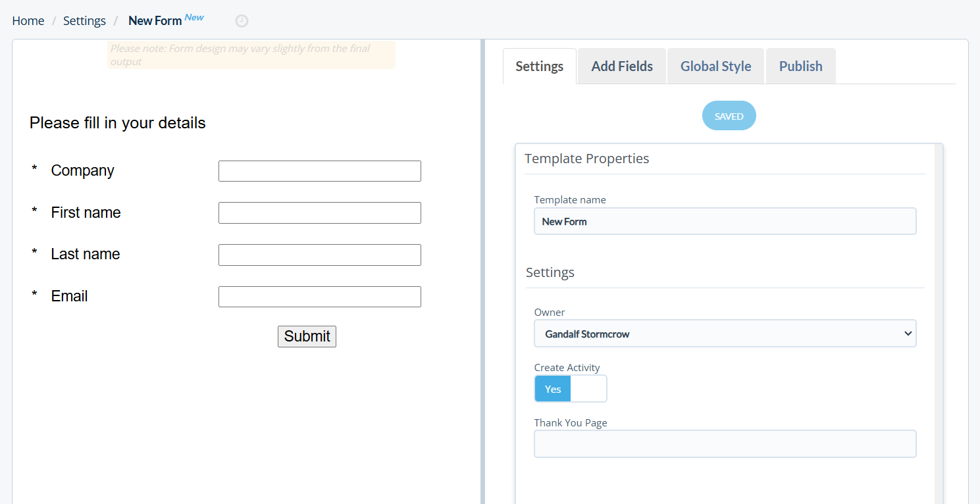Click the Template name input field
980x504 pixels.
coord(725,221)
